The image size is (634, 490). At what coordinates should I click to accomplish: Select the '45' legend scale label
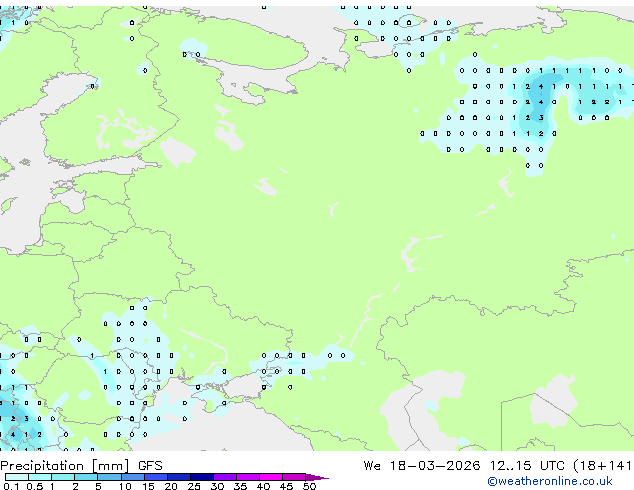pos(286,486)
